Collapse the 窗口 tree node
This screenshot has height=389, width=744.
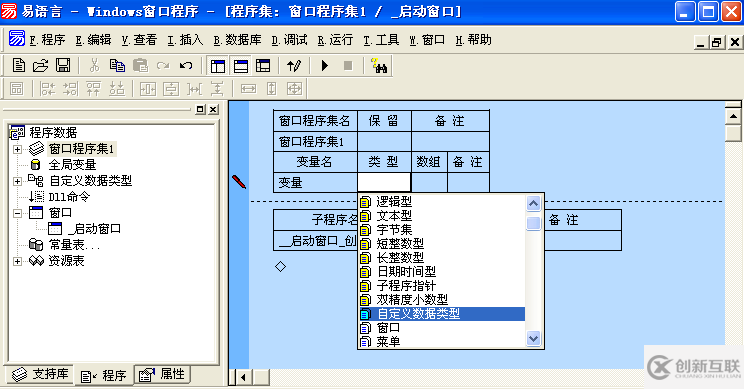tap(18, 213)
